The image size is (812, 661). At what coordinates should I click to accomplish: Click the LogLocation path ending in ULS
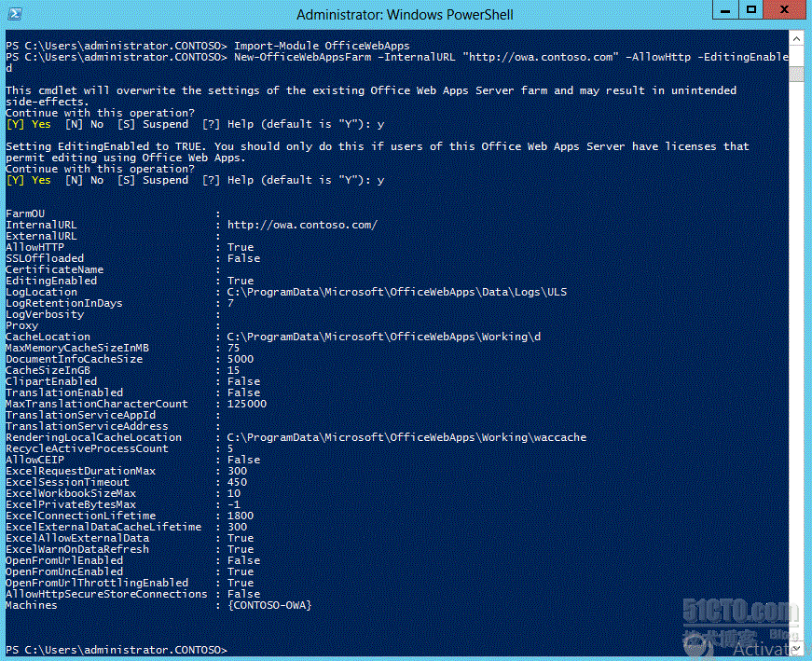[x=397, y=292]
